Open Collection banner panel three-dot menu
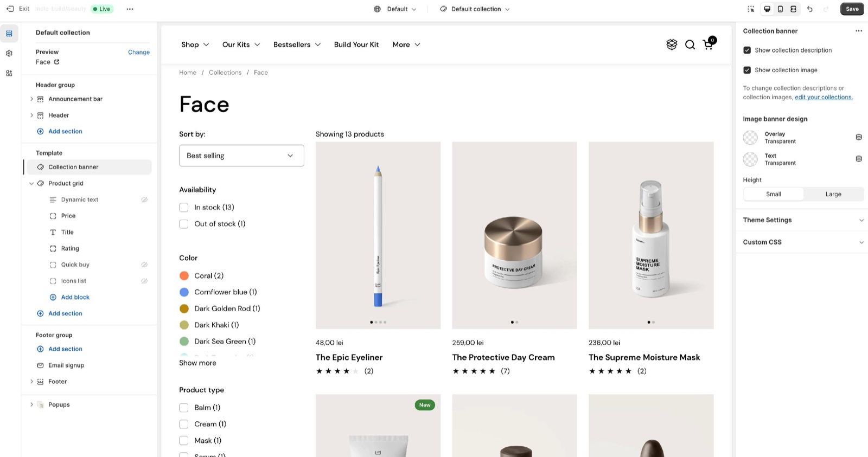The image size is (868, 457). click(859, 31)
